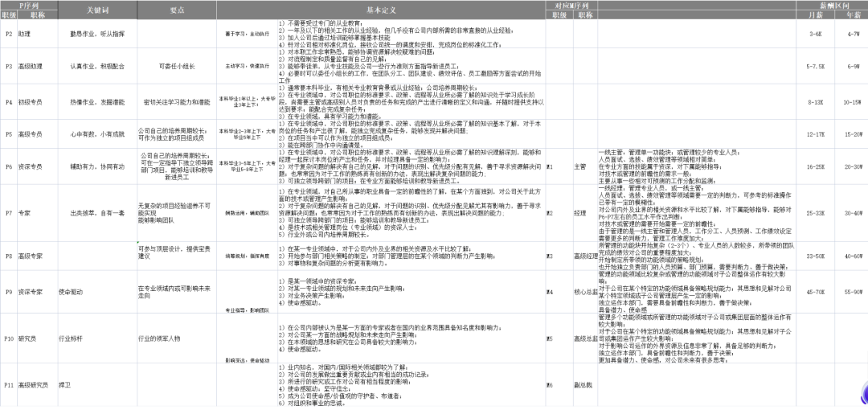
Task: Click the 'M5' management grade cell
Action: click(x=559, y=338)
